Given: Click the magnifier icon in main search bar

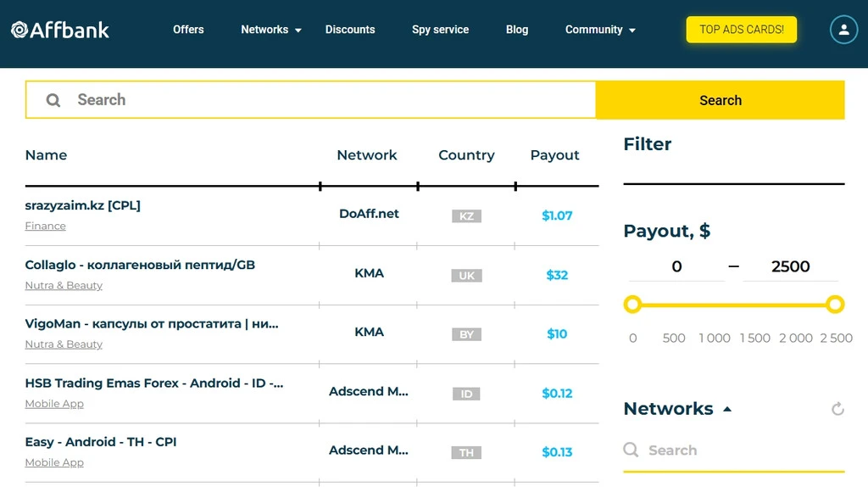Looking at the screenshot, I should click(53, 100).
